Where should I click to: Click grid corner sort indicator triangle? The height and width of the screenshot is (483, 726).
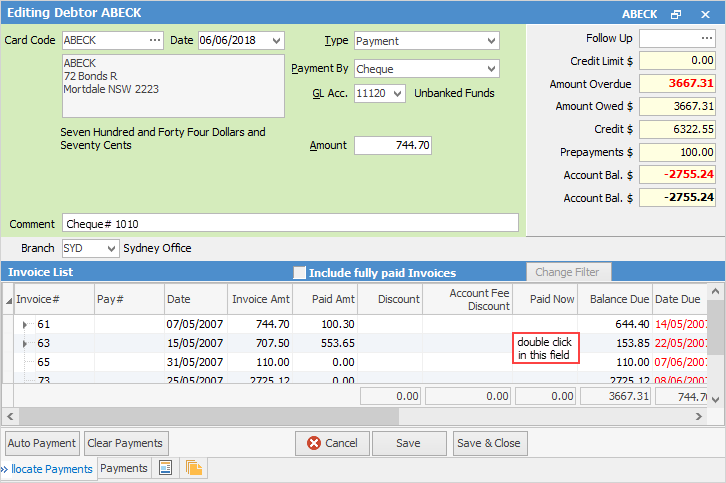pyautogui.click(x=9, y=301)
